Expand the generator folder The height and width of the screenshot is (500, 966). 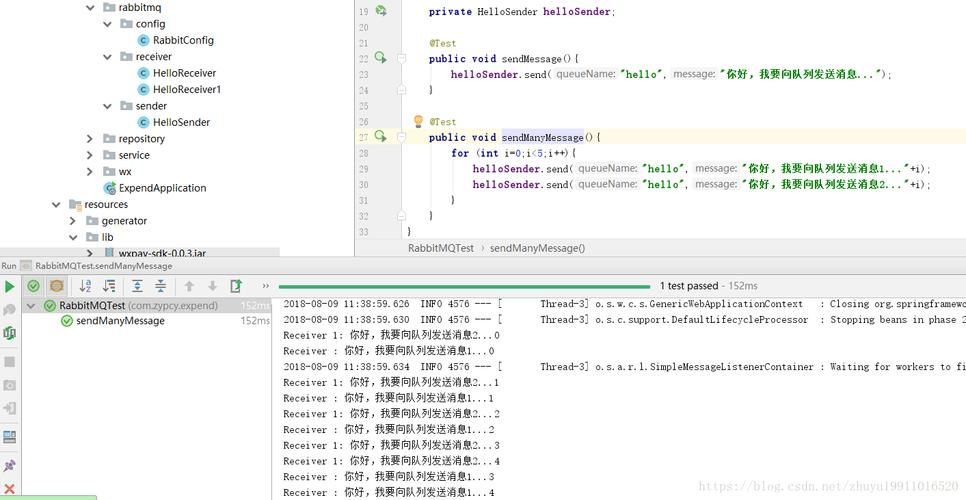click(73, 220)
